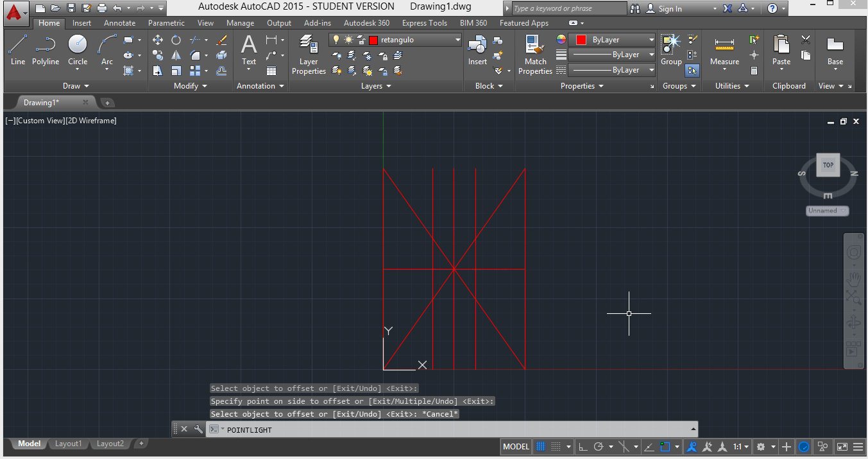Viewport: 868px width, 459px height.
Task: Click the Erase tool icon
Action: point(222,40)
